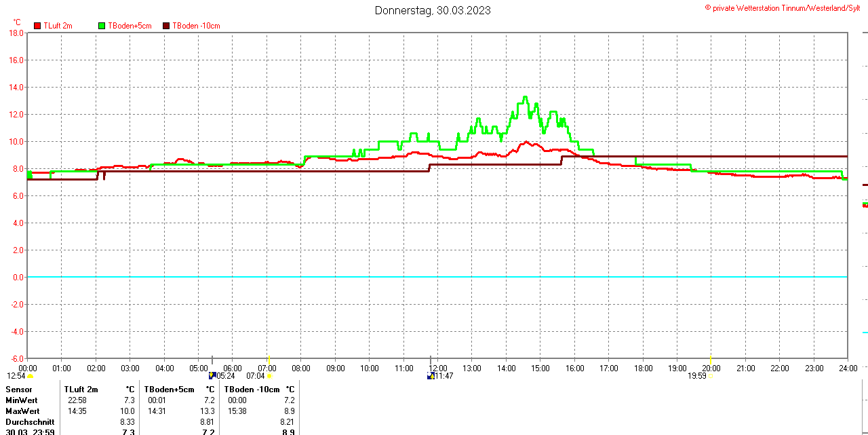This screenshot has width=868, height=435.
Task: Select the TLuft 2m column header in table
Action: tap(81, 390)
